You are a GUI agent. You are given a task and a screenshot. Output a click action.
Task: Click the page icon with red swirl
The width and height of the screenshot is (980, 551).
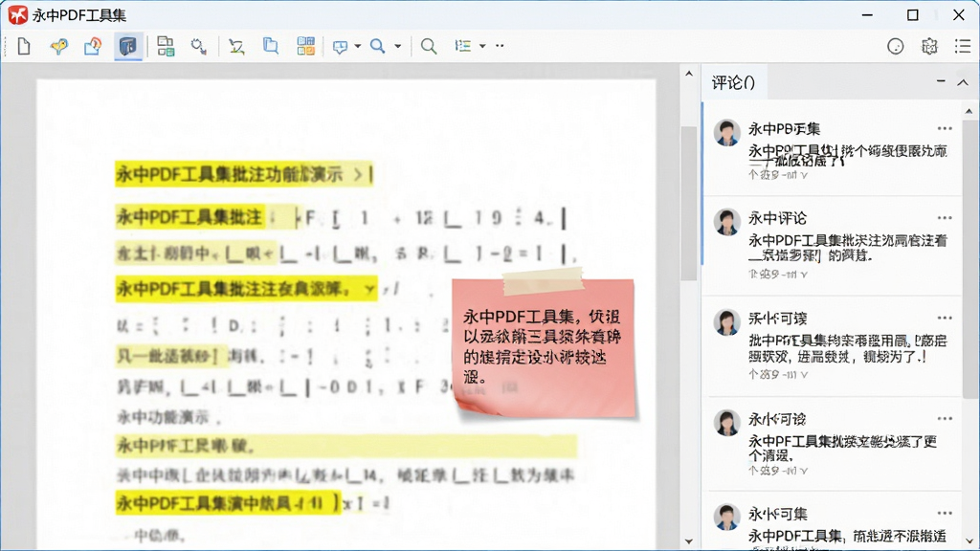pyautogui.click(x=93, y=46)
